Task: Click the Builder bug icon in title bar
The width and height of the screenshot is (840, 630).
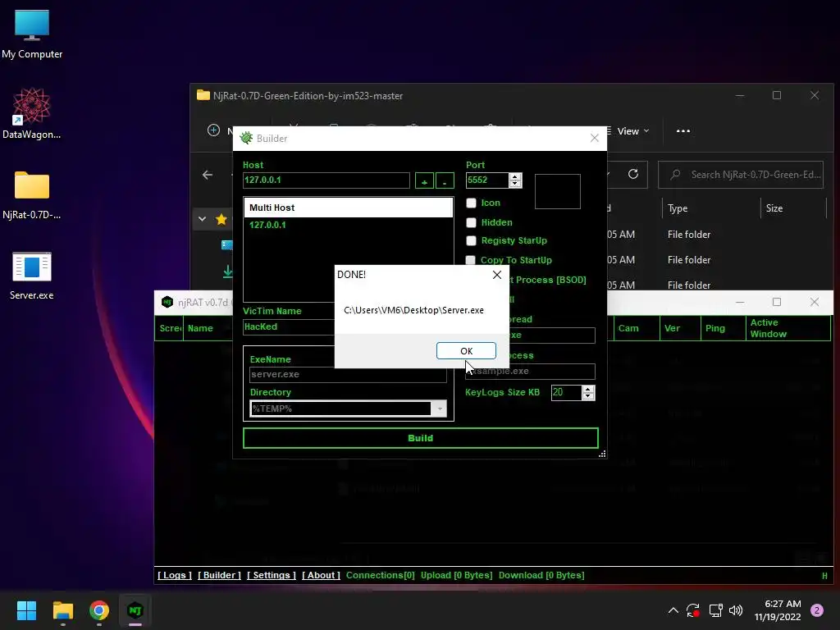Action: [x=246, y=138]
